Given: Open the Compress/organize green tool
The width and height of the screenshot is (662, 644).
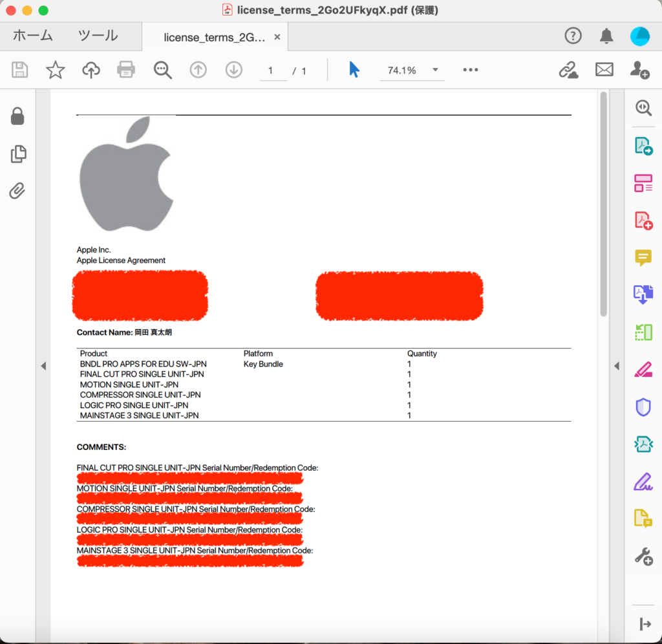Looking at the screenshot, I should (643, 332).
